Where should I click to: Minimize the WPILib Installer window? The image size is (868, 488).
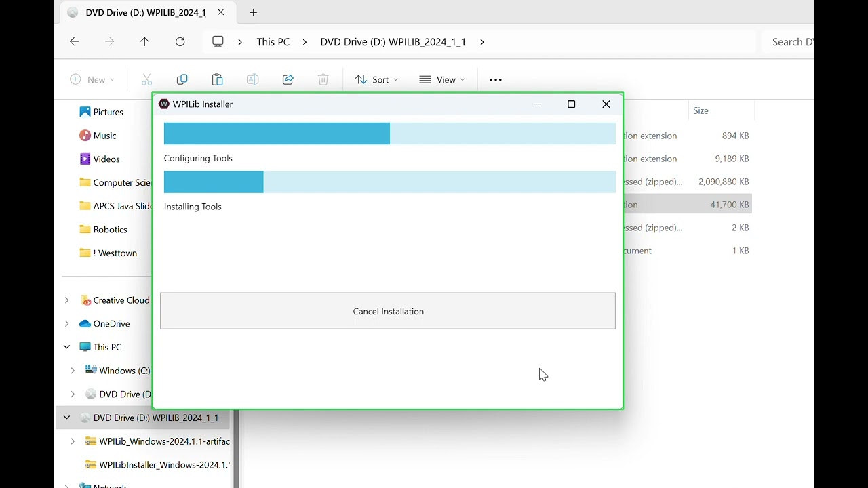point(537,104)
